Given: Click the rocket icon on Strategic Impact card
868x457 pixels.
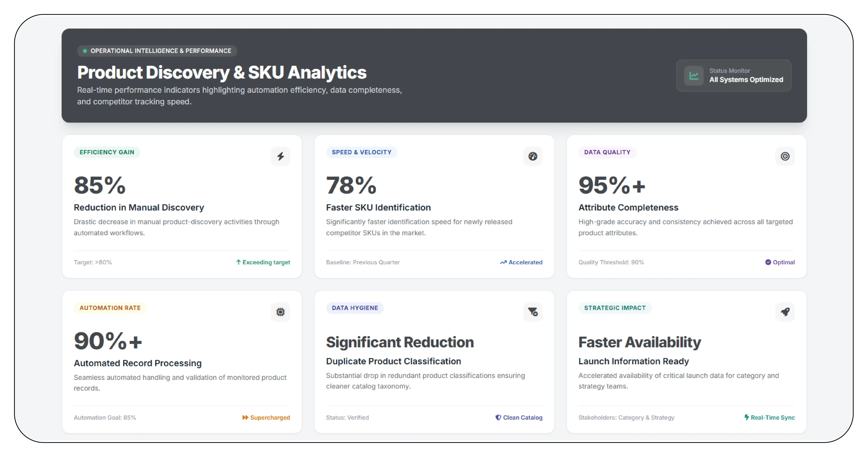Looking at the screenshot, I should pyautogui.click(x=785, y=312).
